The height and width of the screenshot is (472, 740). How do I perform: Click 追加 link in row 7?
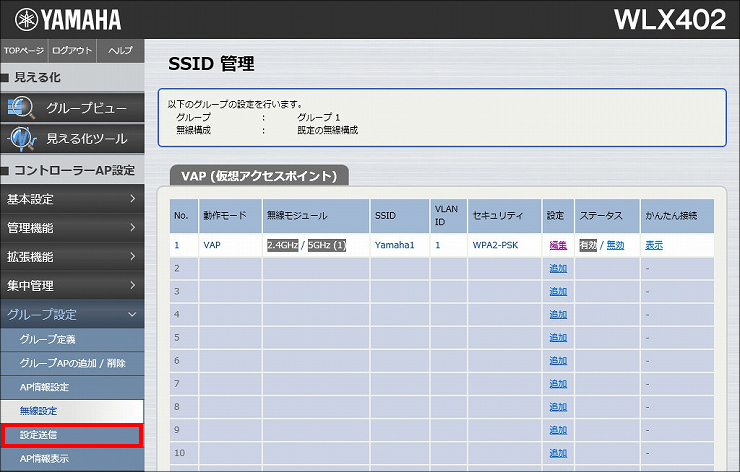pyautogui.click(x=558, y=384)
